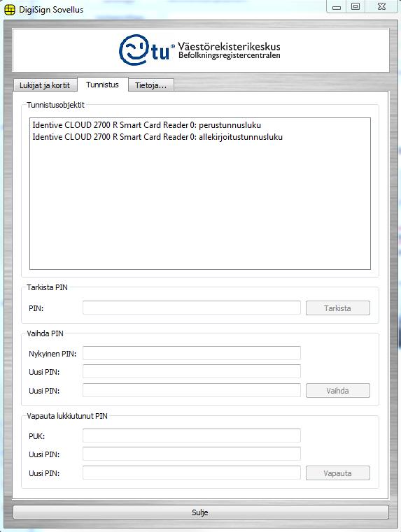The image size is (401, 532).
Task: Open the Tietoja... tab
Action: 150,85
